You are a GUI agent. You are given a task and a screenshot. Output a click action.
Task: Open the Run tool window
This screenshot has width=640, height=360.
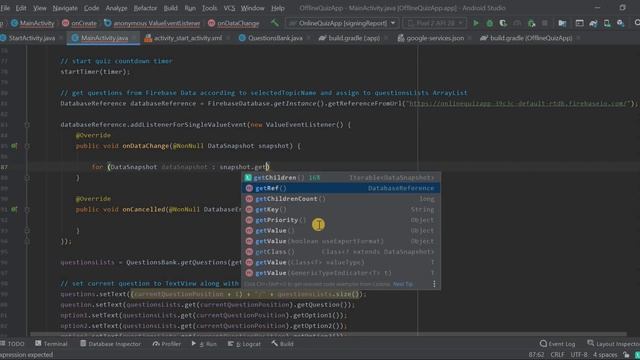204,344
